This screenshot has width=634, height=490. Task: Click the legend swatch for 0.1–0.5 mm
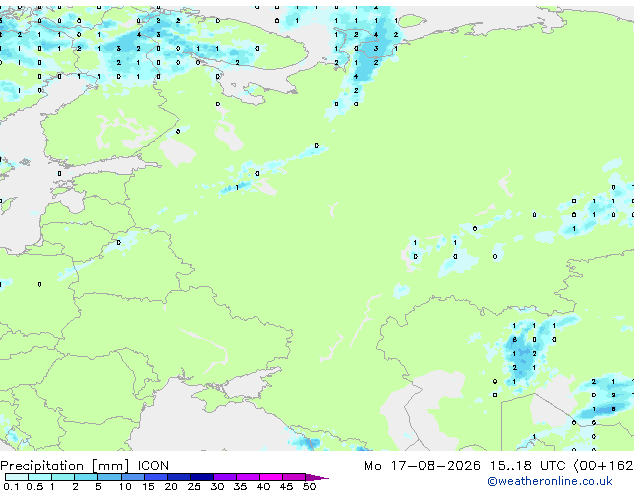17,477
